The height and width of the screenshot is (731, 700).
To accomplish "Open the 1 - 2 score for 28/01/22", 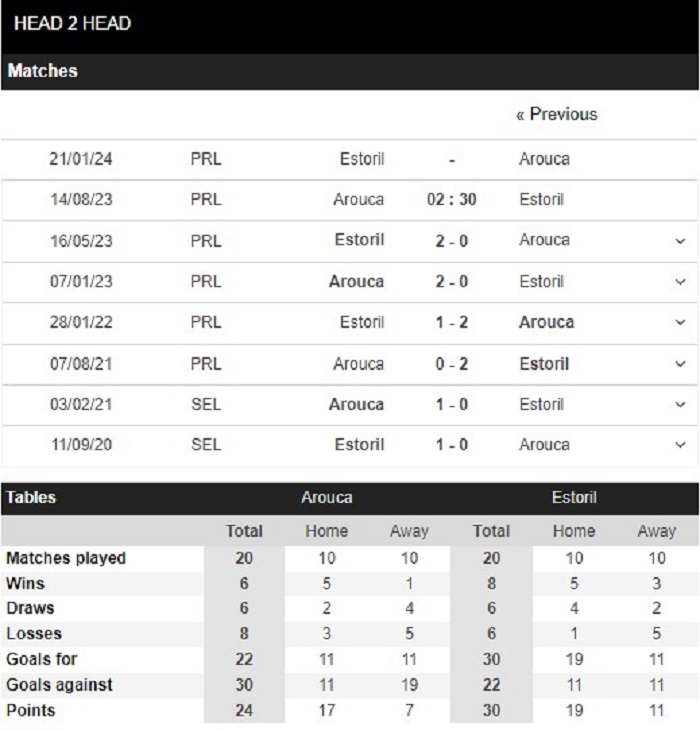I will click(452, 322).
